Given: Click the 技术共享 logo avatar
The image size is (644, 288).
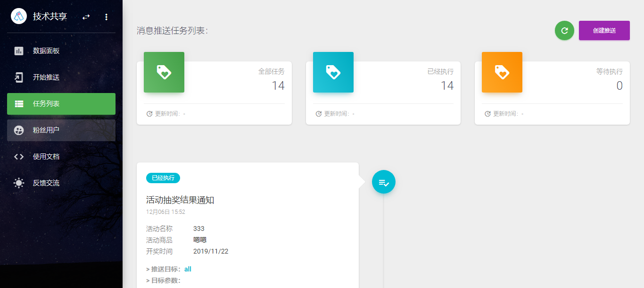Looking at the screenshot, I should pyautogui.click(x=19, y=17).
